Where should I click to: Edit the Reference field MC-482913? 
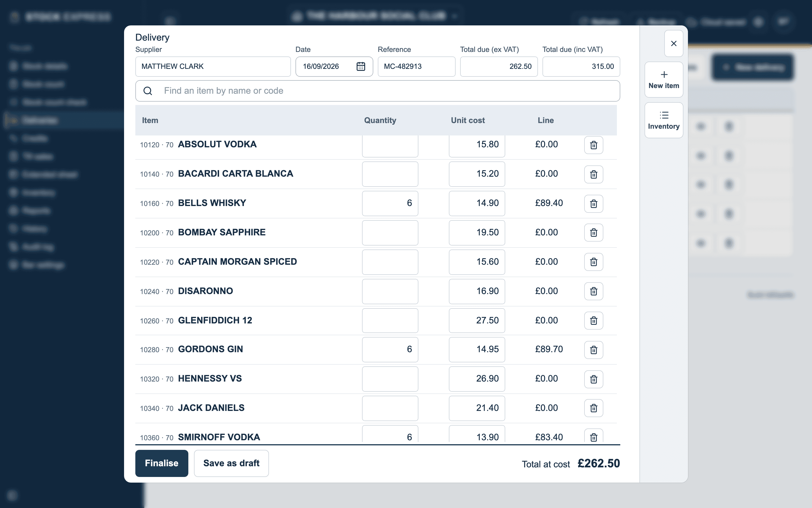point(416,67)
